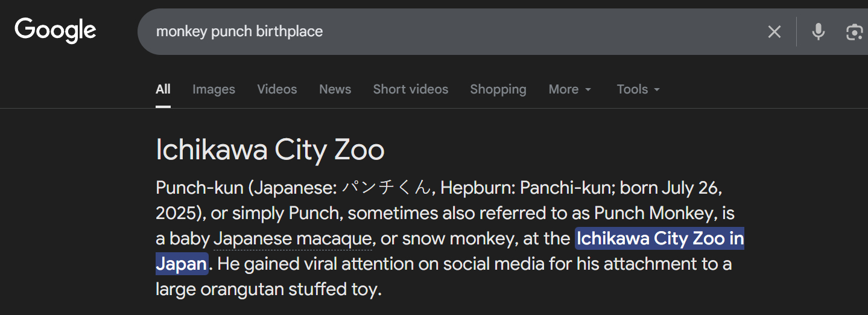Expand the More dropdown
Screen dimensions: 868x315
coord(569,89)
